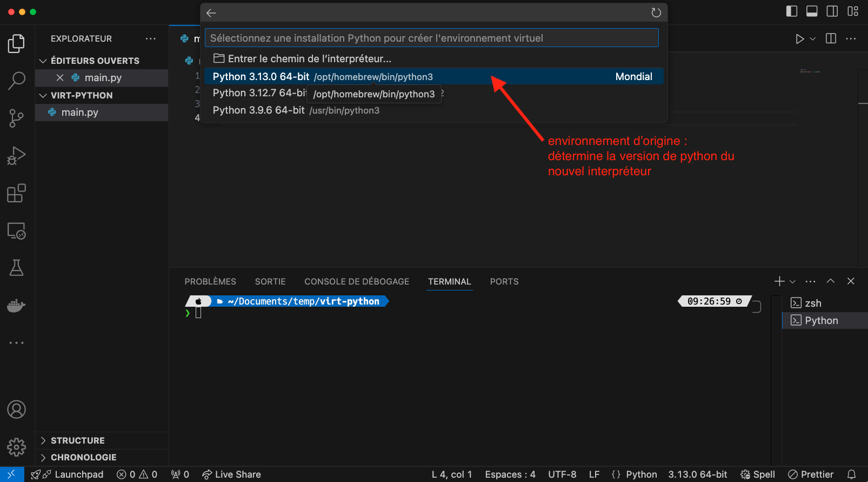Toggle the primary sidebar layout button

[x=792, y=11]
